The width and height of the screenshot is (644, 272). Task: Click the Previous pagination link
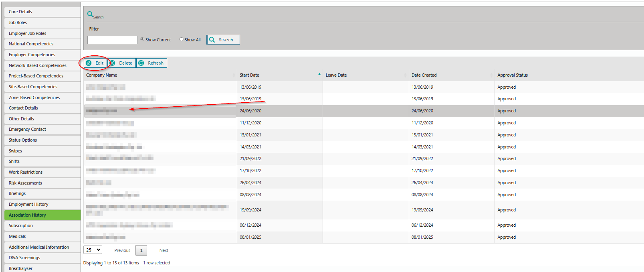click(x=122, y=250)
